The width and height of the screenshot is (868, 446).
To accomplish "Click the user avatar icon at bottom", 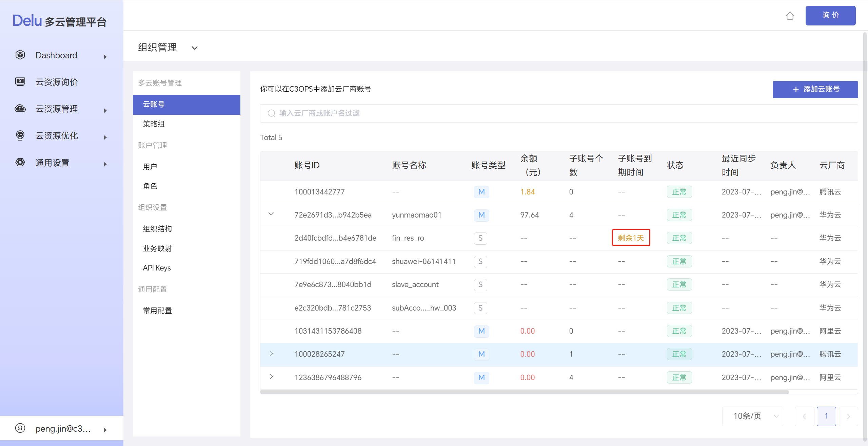I will click(x=20, y=428).
